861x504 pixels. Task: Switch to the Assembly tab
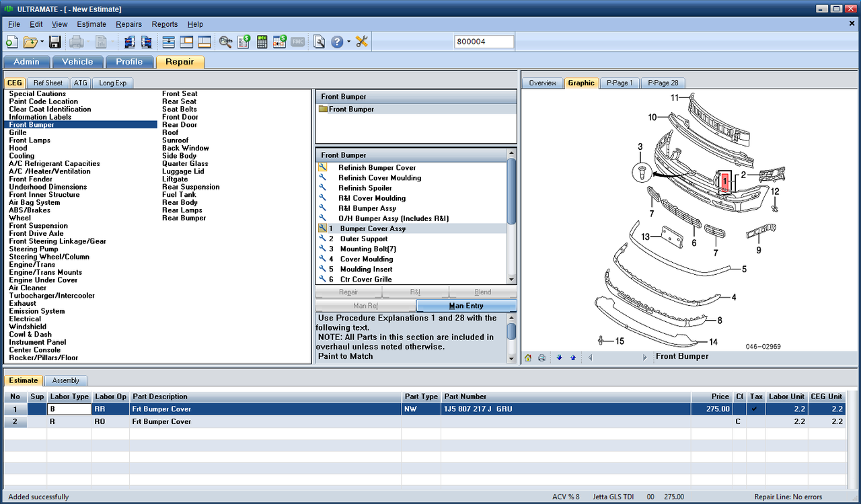(66, 380)
